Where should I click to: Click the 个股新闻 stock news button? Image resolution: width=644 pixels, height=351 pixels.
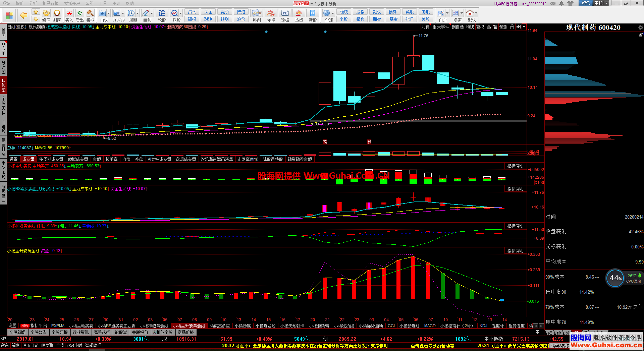(x=17, y=332)
